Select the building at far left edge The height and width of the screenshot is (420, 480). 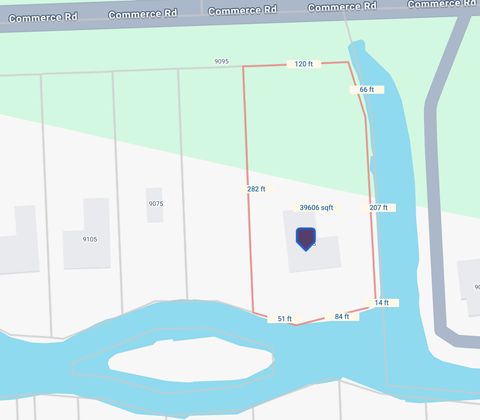[18, 240]
